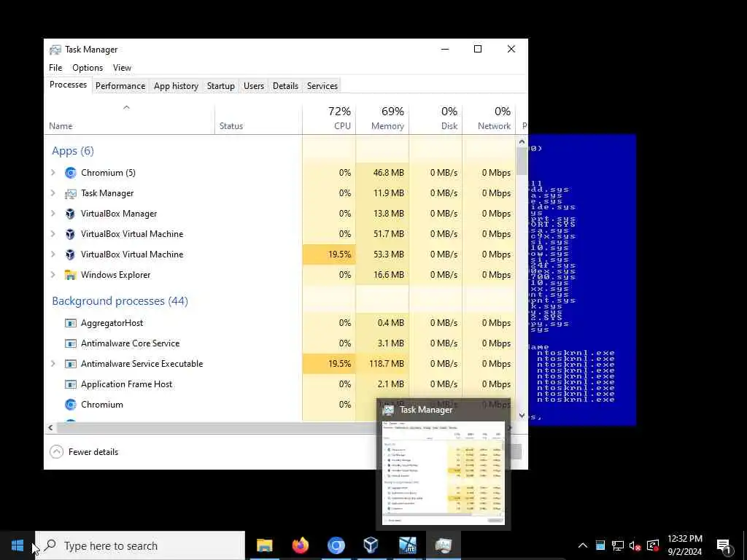Open Chromium from the taskbar

tap(336, 545)
